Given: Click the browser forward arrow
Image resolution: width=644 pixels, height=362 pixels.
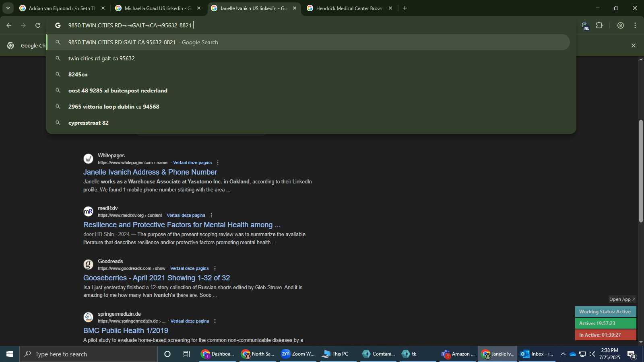Looking at the screenshot, I should [x=23, y=25].
